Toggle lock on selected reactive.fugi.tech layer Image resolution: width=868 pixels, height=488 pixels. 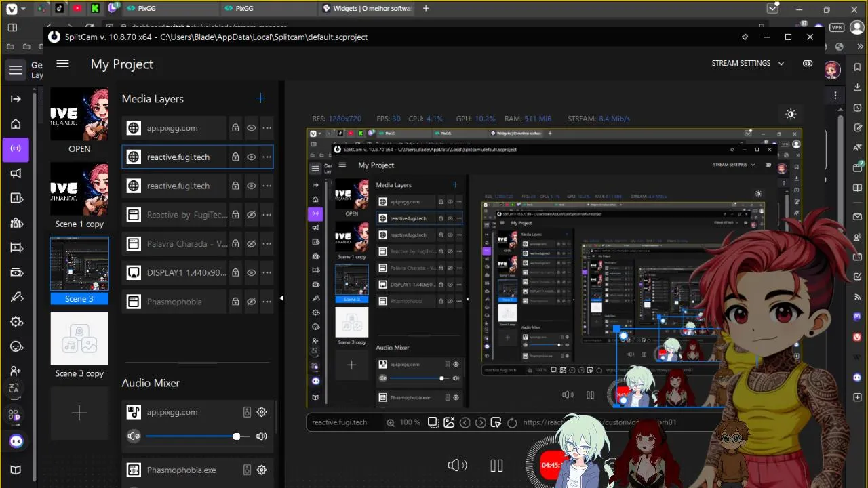[235, 157]
